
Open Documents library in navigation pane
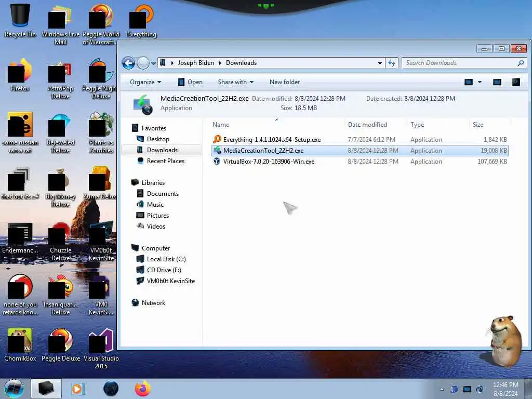[x=158, y=193]
